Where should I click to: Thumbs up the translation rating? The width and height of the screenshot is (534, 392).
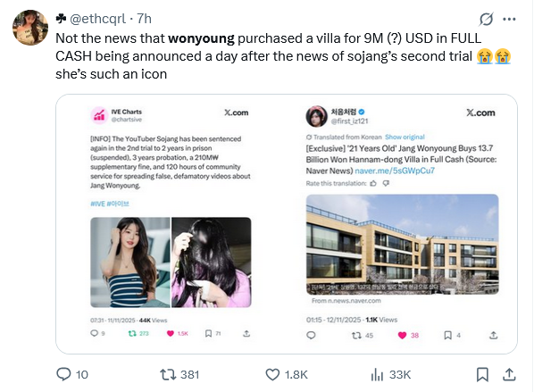pyautogui.click(x=373, y=184)
